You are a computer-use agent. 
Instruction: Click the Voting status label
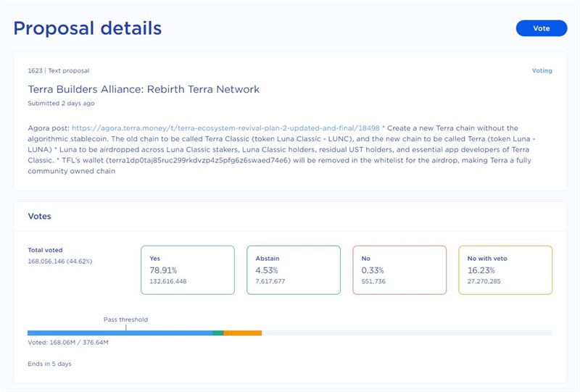point(542,70)
